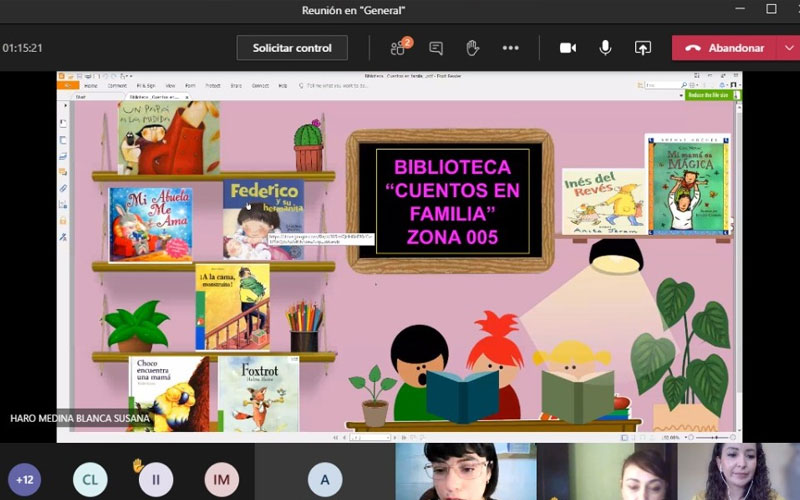This screenshot has height=500, width=800.
Task: Open the Foxit Comment ribbon tab
Action: (117, 86)
